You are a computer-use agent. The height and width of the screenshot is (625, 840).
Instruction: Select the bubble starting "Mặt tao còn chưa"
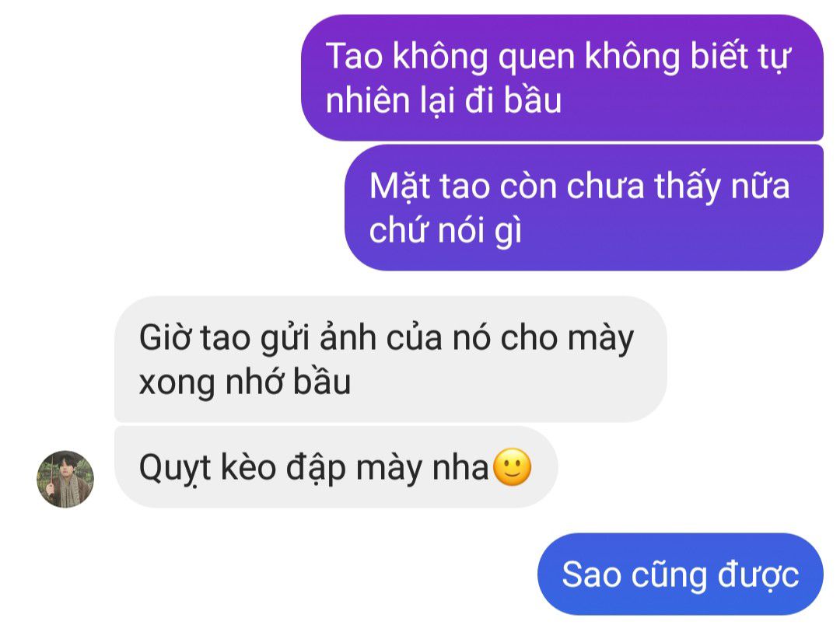tap(584, 208)
